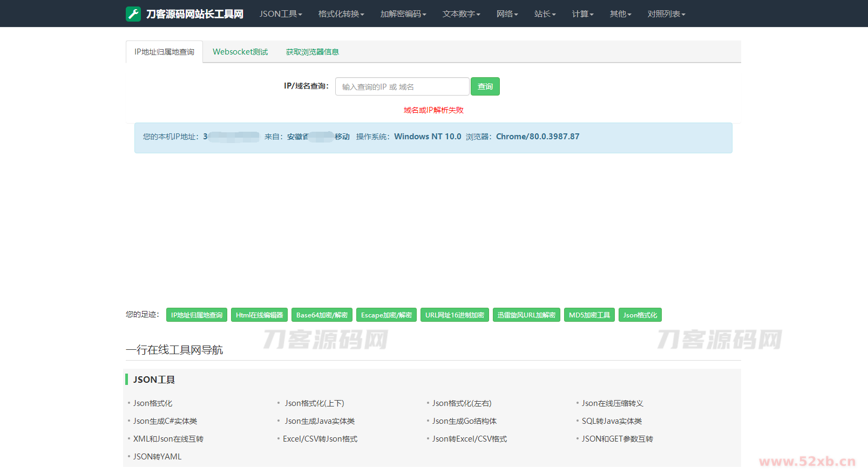868x474 pixels.
Task: Go to the JSON转YAML tool link
Action: tap(157, 457)
